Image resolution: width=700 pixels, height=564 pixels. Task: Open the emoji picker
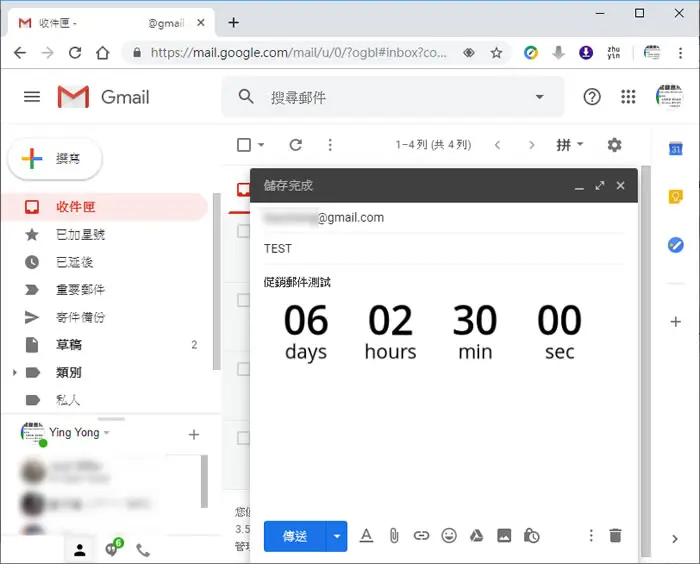[x=449, y=535]
